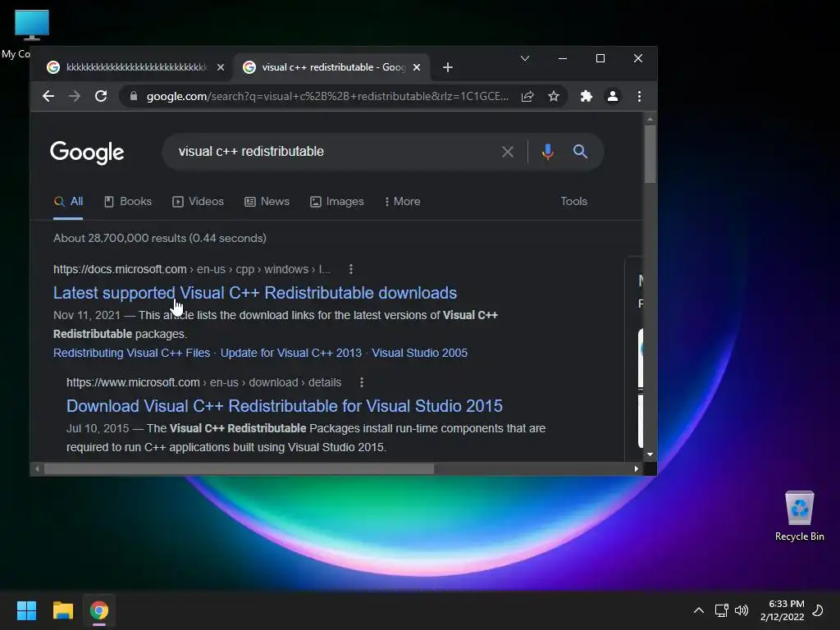Open the Chrome profile avatar menu

point(612,97)
